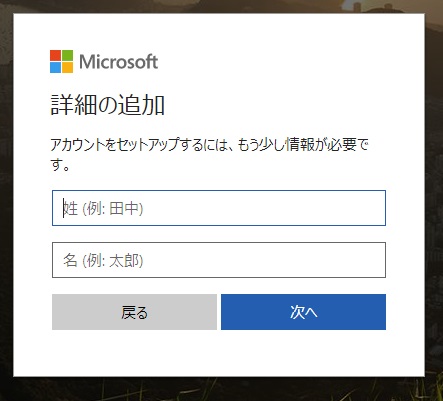Click the yellow square of the logo
The image size is (443, 401).
67,67
